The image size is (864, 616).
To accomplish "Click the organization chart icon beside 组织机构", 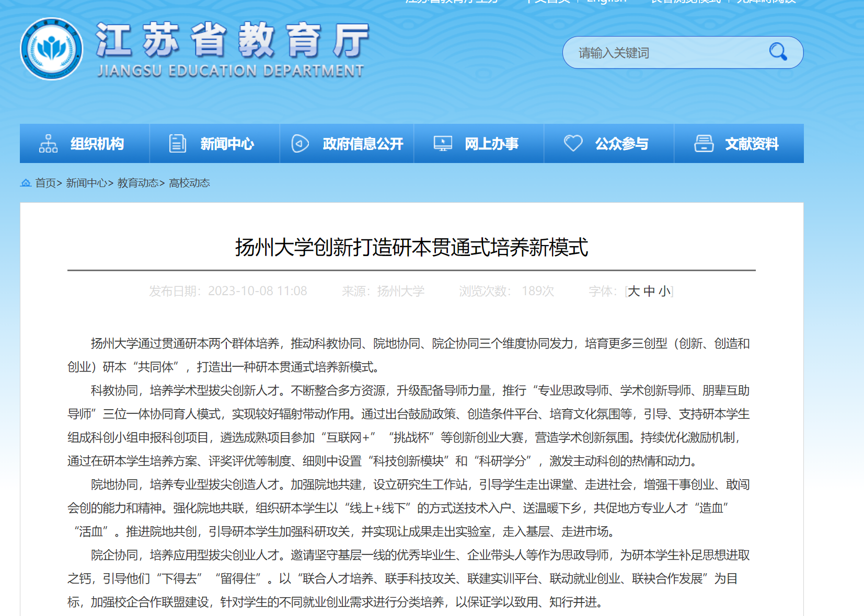I will click(x=48, y=143).
